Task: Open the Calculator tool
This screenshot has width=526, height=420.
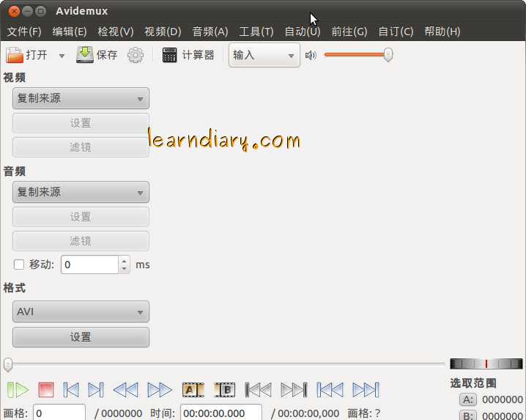Action: point(188,55)
